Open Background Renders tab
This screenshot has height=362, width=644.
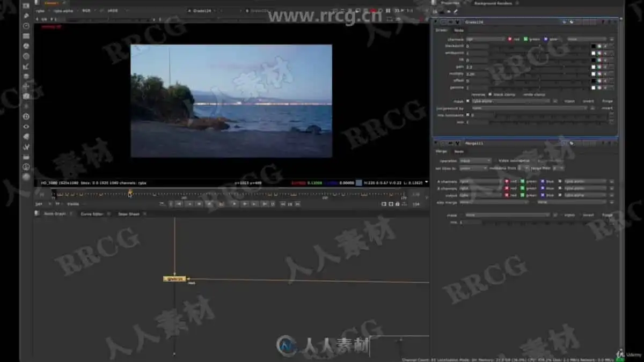pyautogui.click(x=494, y=3)
